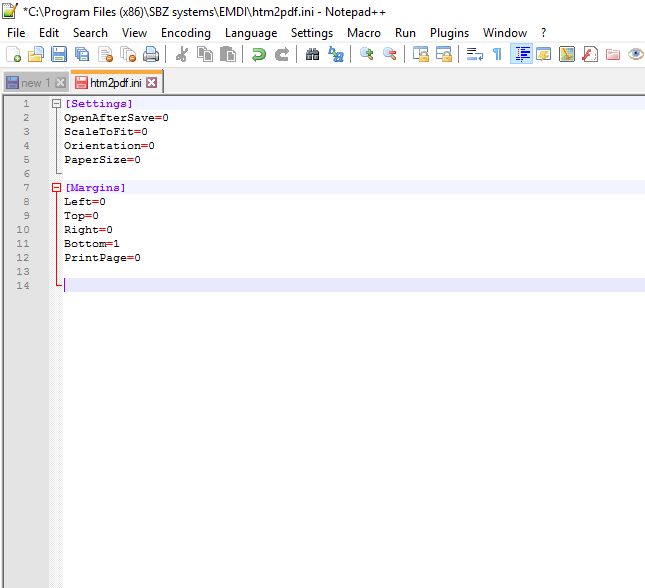Viewport: 645px width, 588px height.
Task: Click the Left=0 line
Action: tap(85, 202)
